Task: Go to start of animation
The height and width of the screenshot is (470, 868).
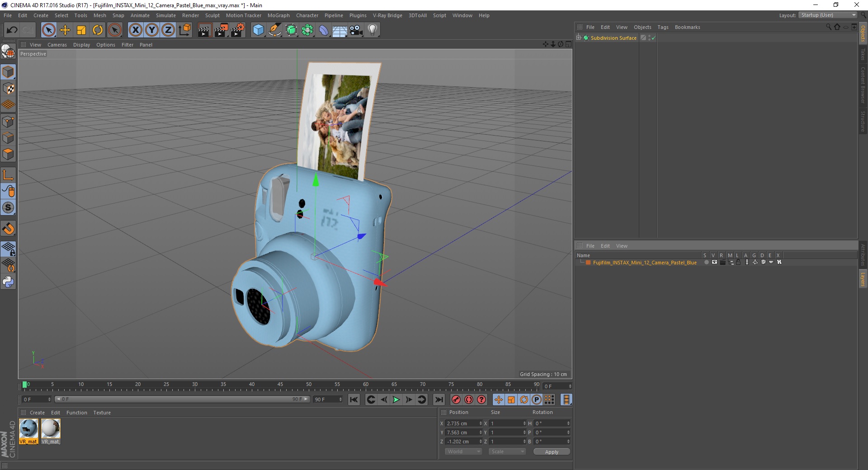Action: point(354,399)
